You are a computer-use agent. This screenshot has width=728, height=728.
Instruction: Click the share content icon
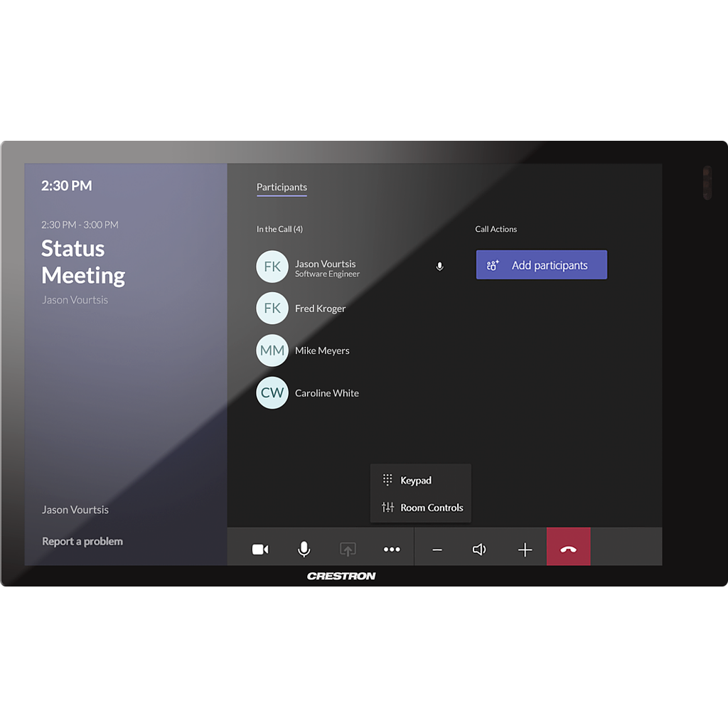click(348, 550)
